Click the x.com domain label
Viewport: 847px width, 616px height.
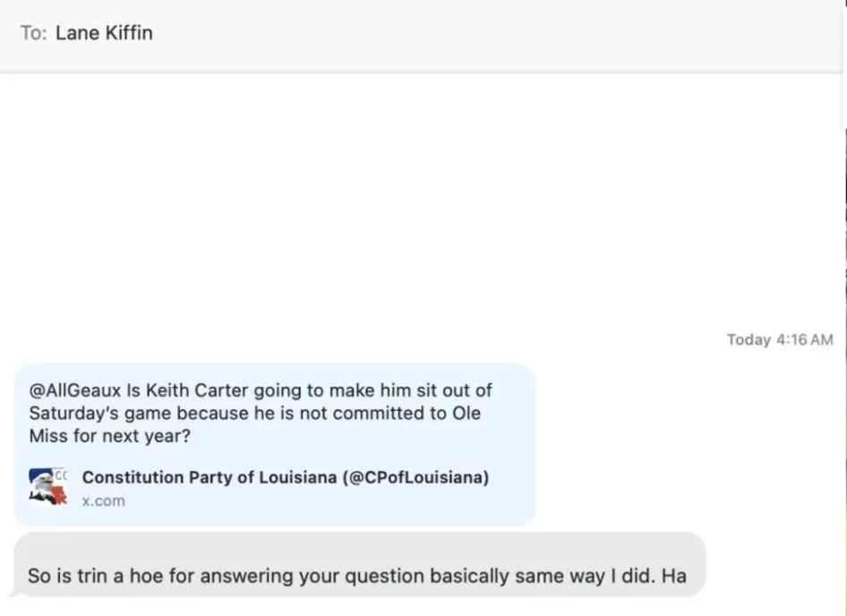coord(104,500)
